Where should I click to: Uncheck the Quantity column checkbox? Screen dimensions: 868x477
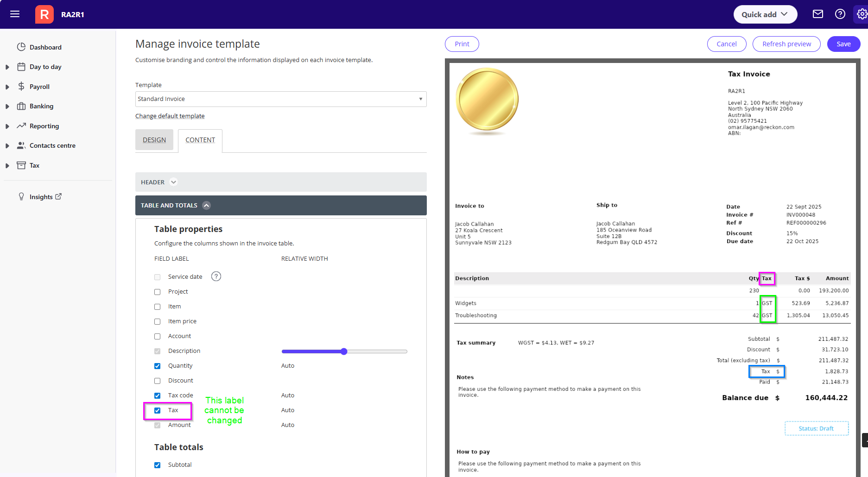click(158, 366)
